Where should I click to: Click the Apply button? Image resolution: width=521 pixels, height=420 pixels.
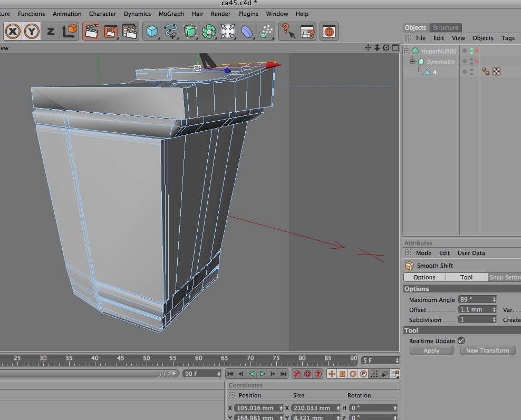(431, 350)
